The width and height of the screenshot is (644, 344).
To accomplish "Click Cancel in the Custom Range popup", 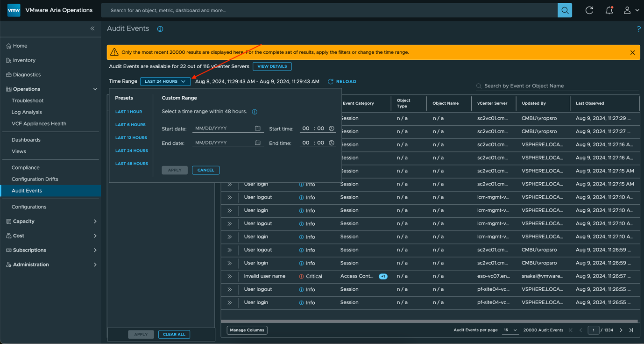I will [205, 170].
